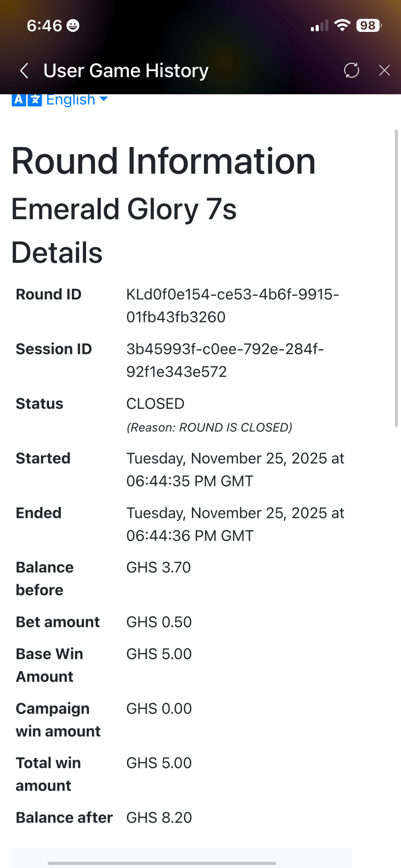
Task: Tap the Round ID value text
Action: pos(232,305)
